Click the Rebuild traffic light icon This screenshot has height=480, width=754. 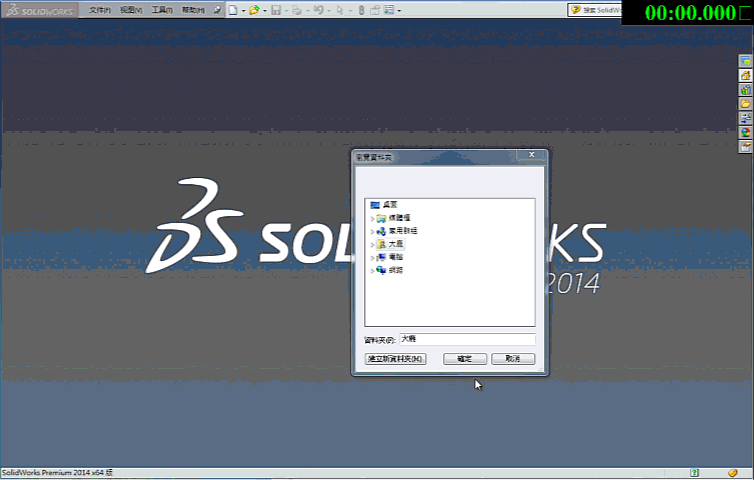(361, 10)
